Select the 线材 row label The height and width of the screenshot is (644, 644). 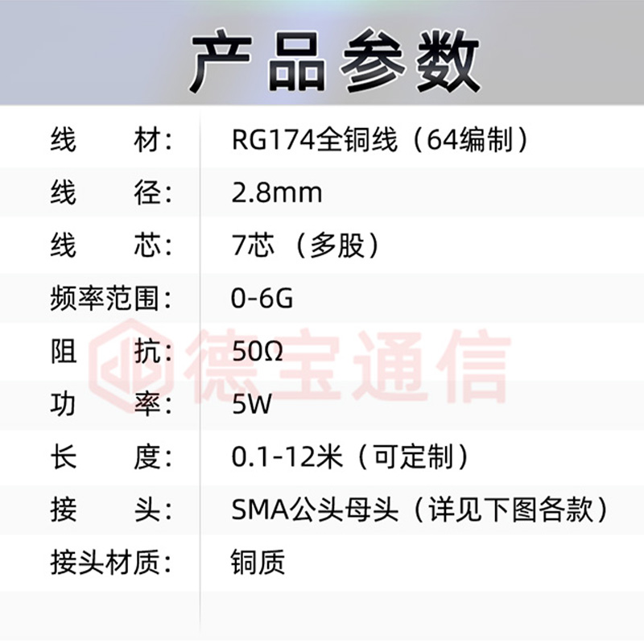point(111,141)
